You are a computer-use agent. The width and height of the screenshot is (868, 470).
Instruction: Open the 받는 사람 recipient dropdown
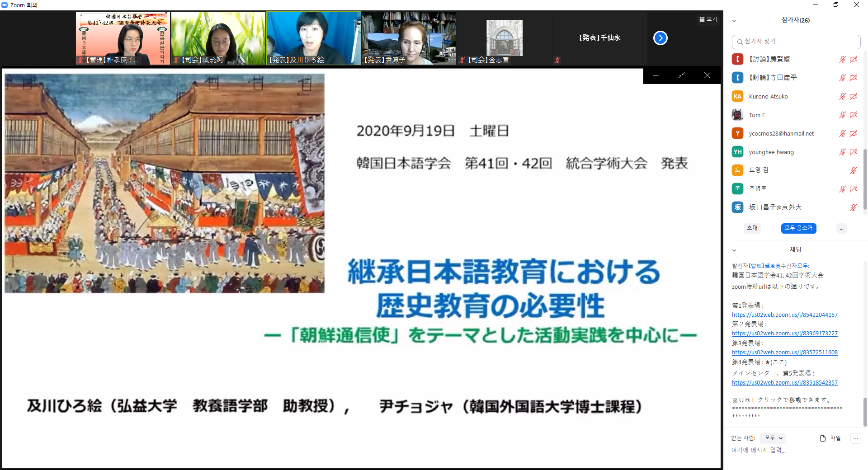tap(773, 438)
